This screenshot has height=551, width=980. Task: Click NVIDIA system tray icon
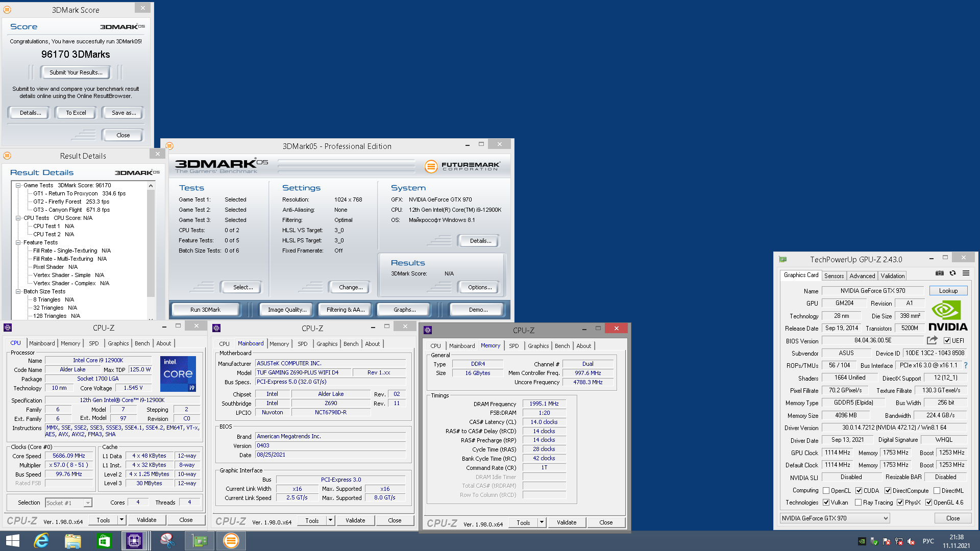click(862, 541)
